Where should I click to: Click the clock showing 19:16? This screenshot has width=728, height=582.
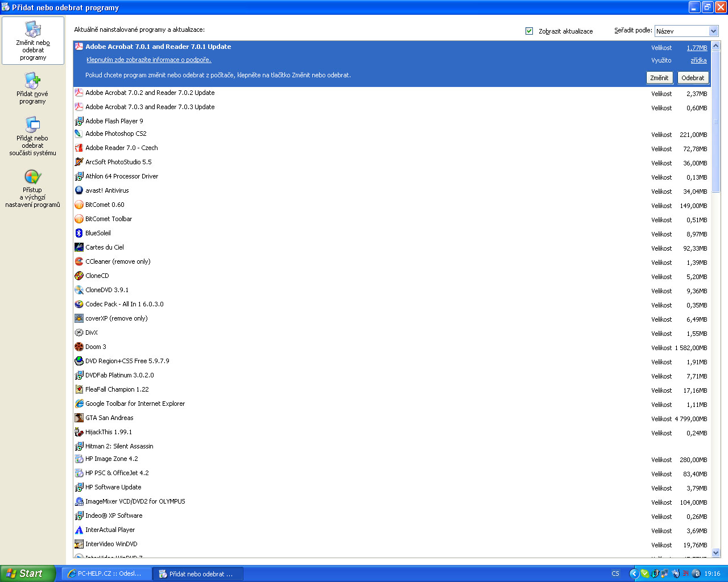point(712,574)
